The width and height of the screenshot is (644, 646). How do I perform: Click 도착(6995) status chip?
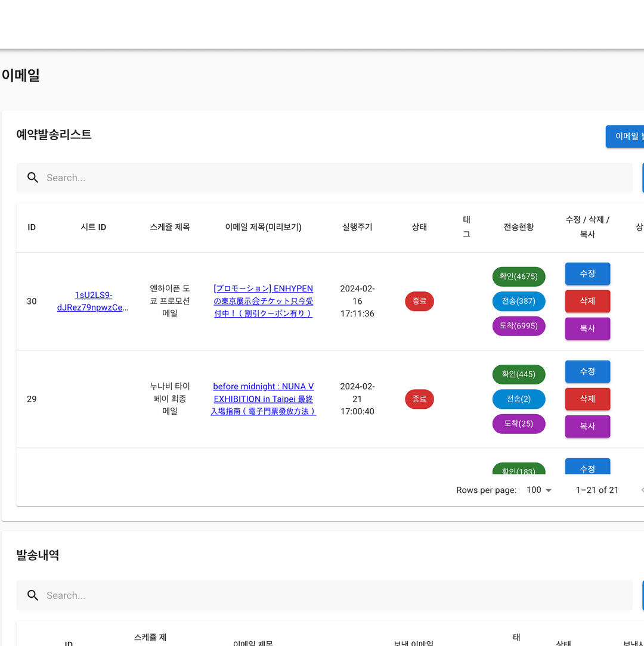tap(519, 326)
